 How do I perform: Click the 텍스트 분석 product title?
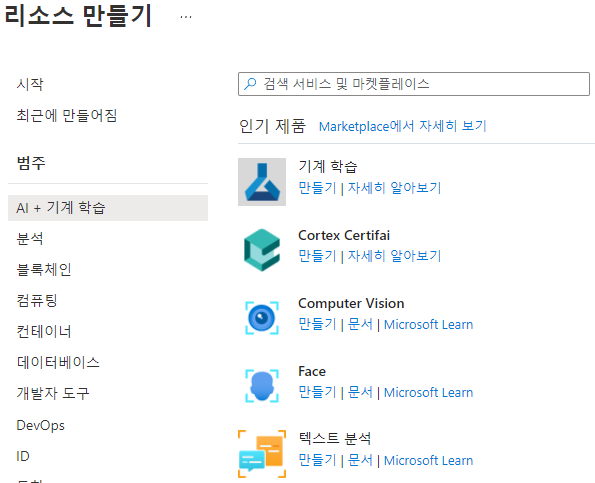[x=335, y=438]
